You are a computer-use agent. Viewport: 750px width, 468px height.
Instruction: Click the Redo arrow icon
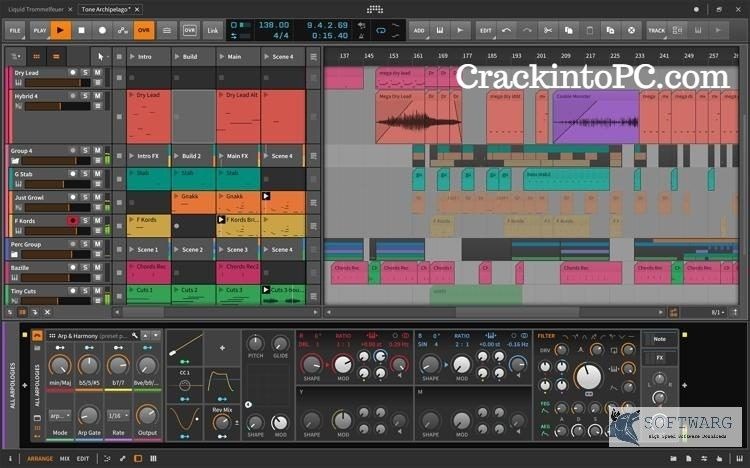point(527,30)
